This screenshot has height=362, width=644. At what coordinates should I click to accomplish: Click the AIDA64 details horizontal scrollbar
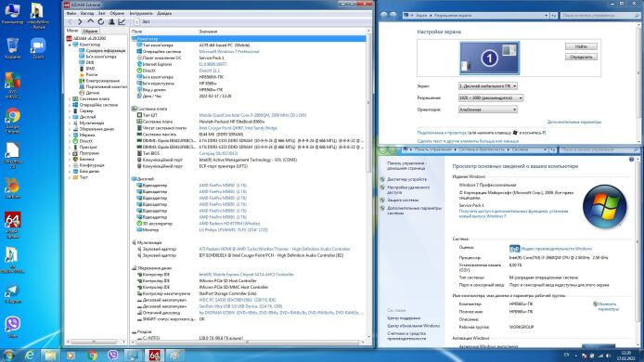coord(247,342)
